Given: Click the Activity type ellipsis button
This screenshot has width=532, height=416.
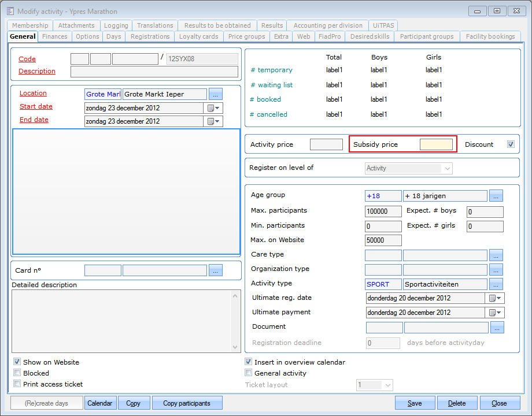Looking at the screenshot, I should tap(496, 284).
